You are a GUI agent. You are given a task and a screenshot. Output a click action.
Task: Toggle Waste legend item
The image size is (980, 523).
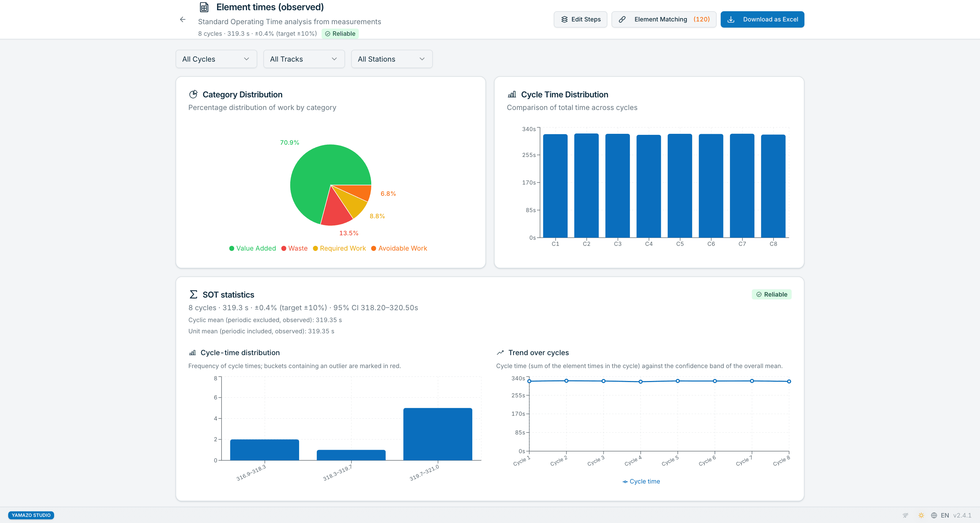pyautogui.click(x=294, y=248)
